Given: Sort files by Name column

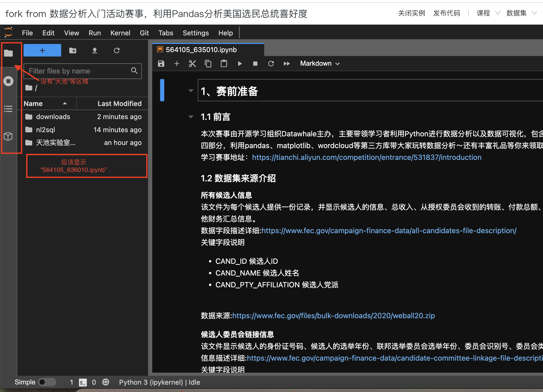Looking at the screenshot, I should (x=47, y=104).
